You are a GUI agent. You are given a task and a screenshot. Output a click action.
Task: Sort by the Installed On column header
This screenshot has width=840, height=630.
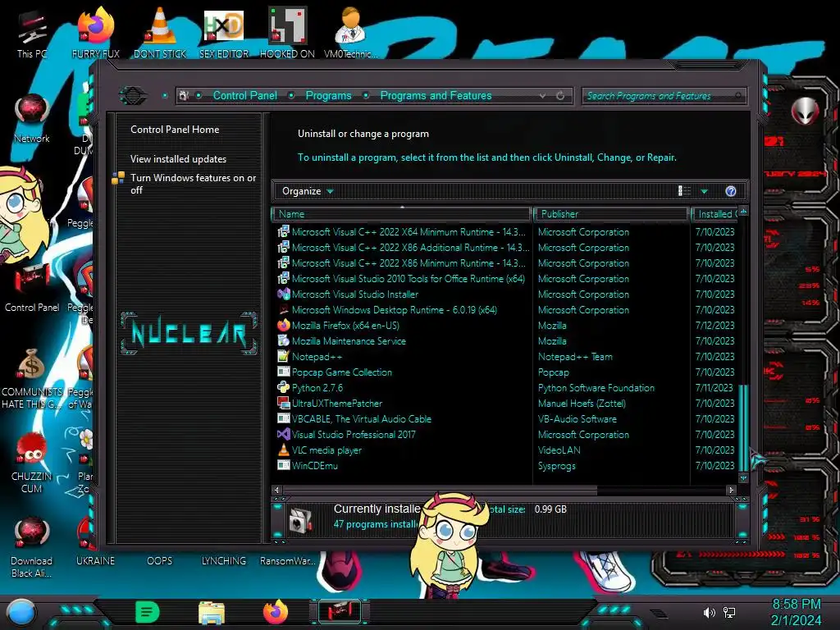[715, 214]
